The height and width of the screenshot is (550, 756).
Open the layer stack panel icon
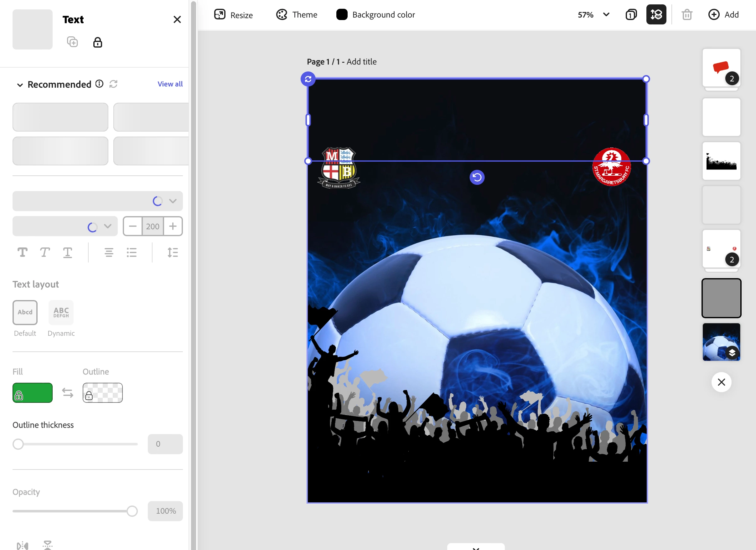[x=656, y=15]
